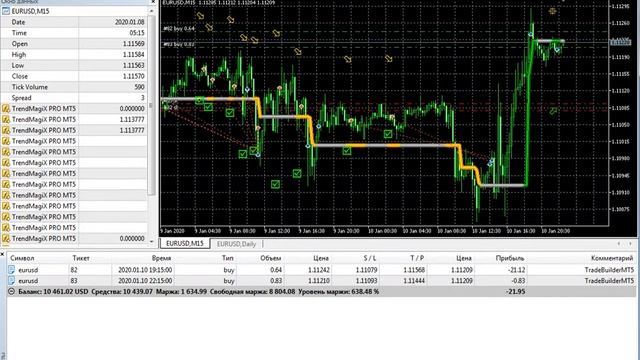Sort trades by T / P column
The width and height of the screenshot is (640, 360).
click(x=417, y=258)
